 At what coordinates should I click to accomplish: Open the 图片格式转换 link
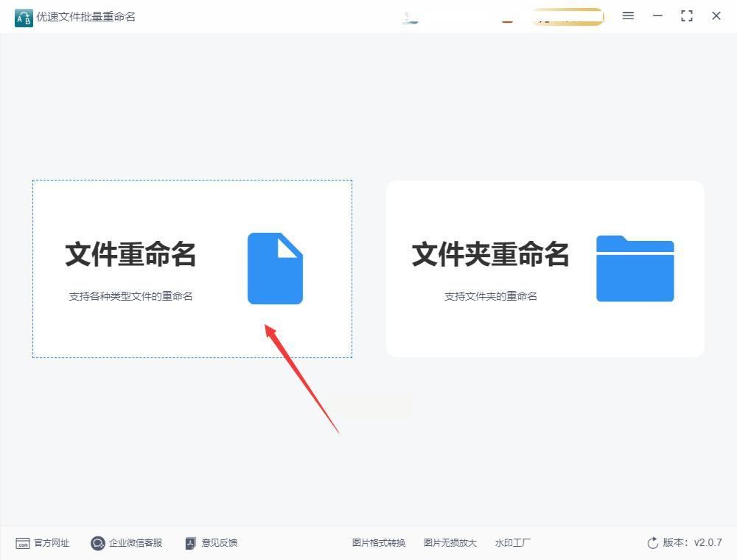pyautogui.click(x=379, y=543)
